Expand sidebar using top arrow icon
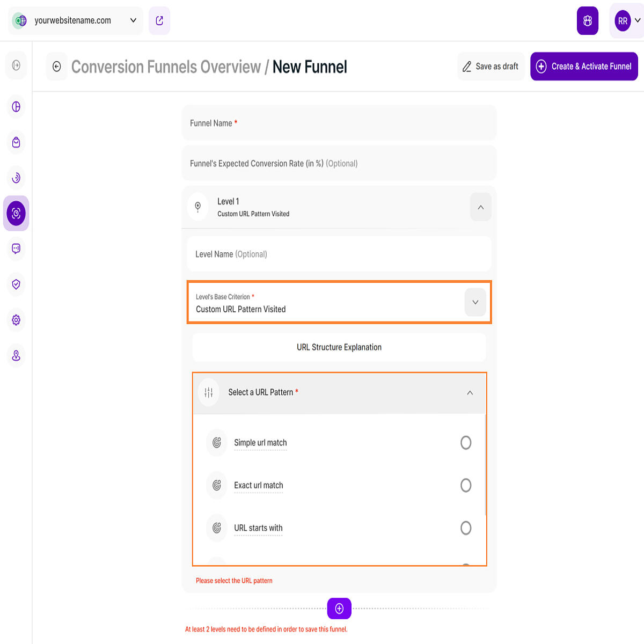 (16, 65)
